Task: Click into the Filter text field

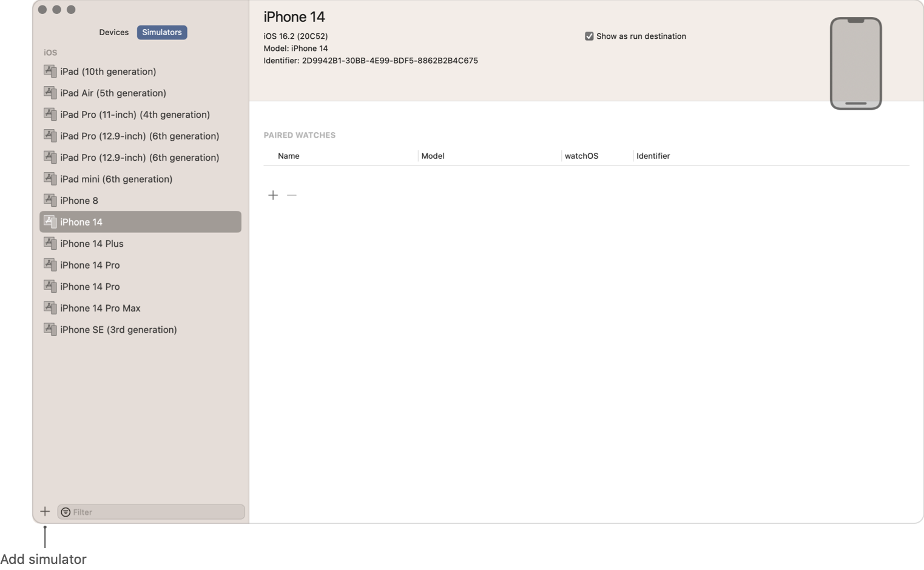Action: coord(157,512)
